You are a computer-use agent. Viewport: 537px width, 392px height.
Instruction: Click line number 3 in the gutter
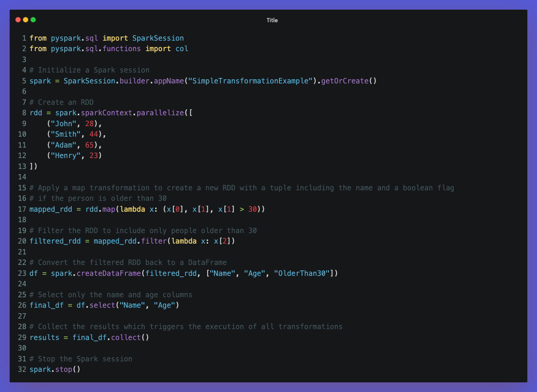tap(24, 60)
